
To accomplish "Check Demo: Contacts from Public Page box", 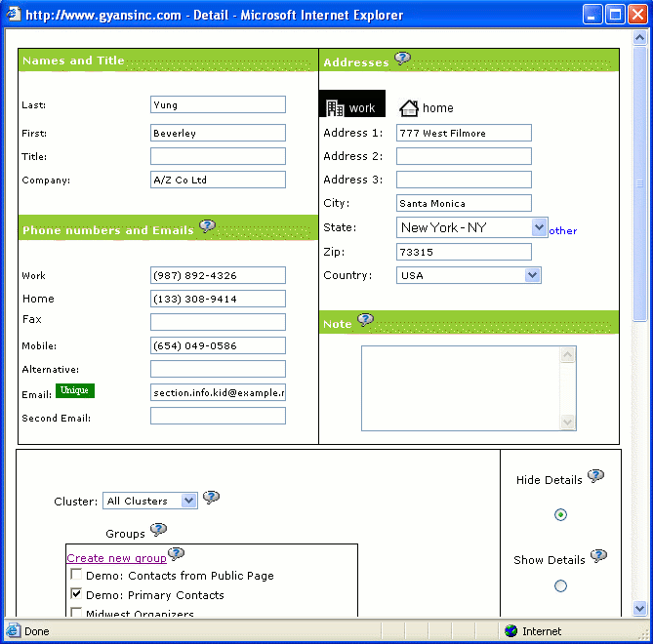I will [x=76, y=576].
